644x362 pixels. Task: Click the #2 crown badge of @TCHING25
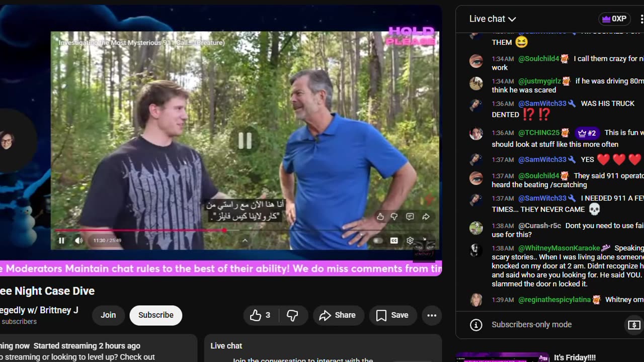tap(587, 133)
